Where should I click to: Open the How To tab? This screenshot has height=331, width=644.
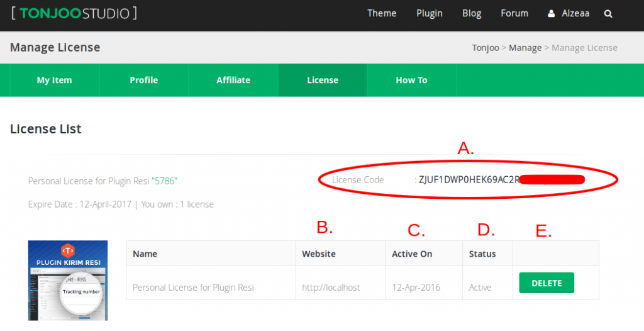point(411,80)
